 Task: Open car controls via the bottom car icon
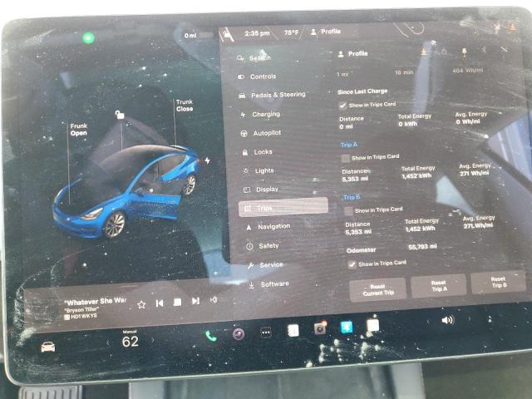tap(48, 347)
